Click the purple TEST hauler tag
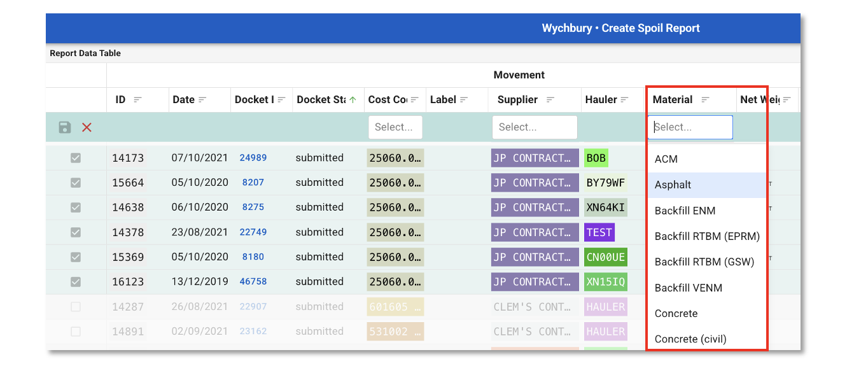This screenshot has height=373, width=868. [599, 232]
